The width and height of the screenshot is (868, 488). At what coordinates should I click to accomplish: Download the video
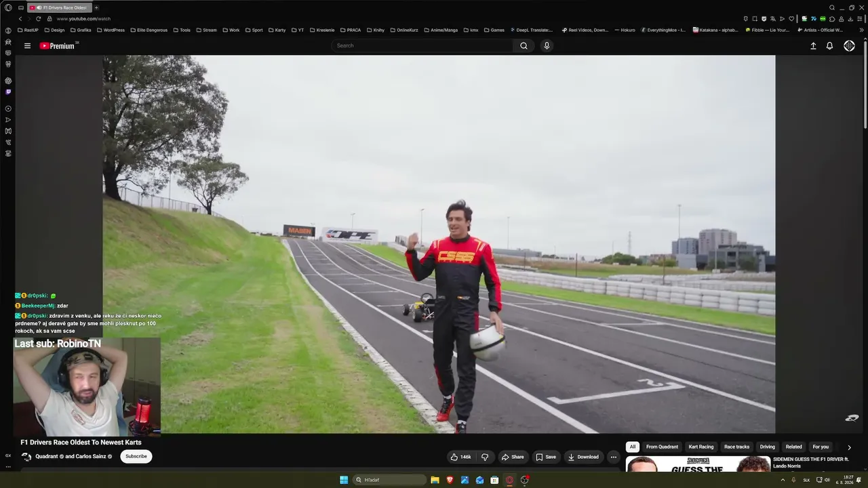[583, 457]
